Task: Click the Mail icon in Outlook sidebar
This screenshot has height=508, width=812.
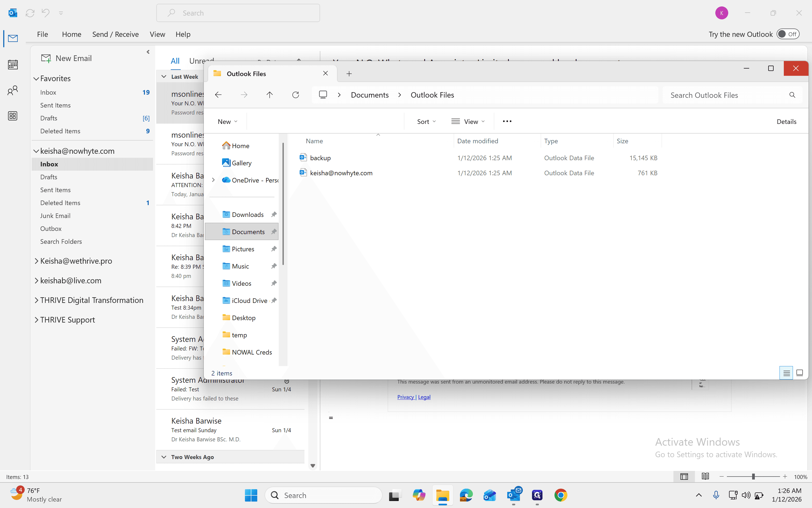Action: coord(13,38)
